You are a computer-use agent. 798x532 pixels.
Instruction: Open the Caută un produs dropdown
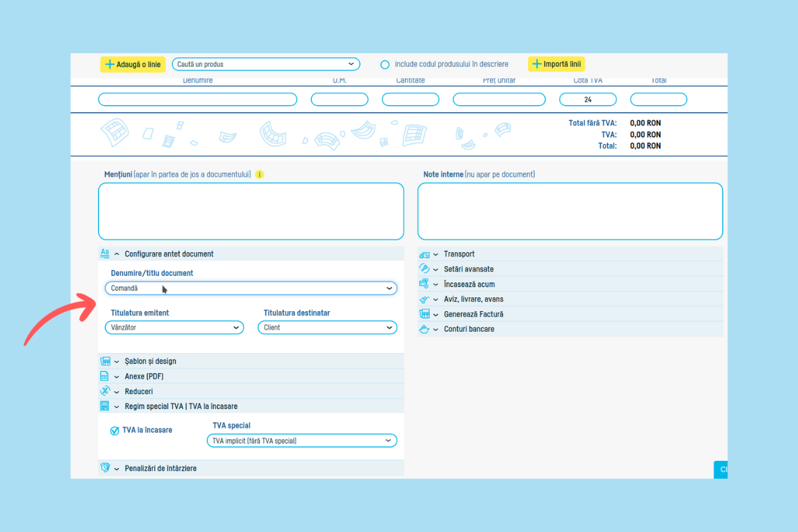(265, 65)
